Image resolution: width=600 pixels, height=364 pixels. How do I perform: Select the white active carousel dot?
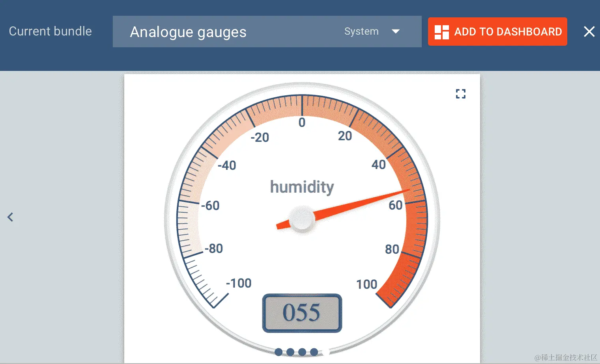pos(326,352)
